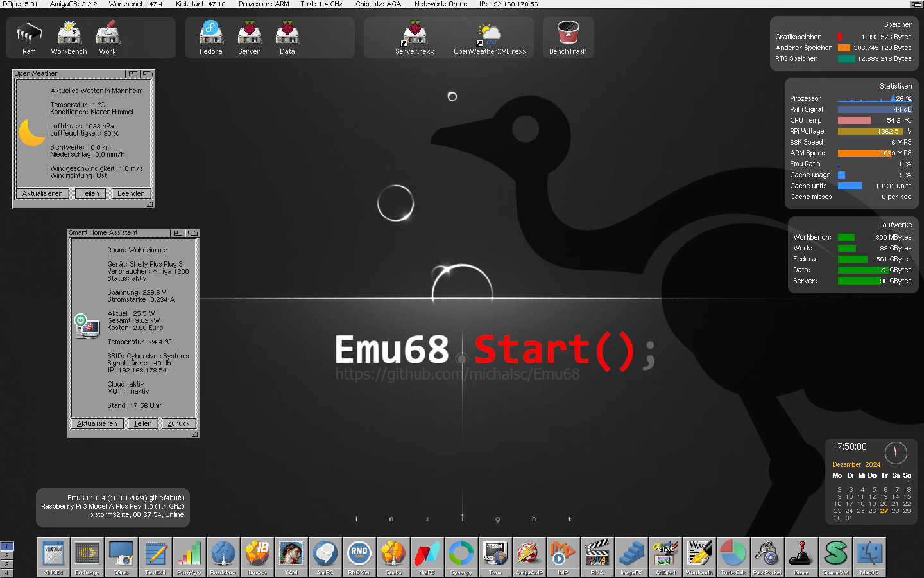Open the Work drive icon

click(107, 39)
